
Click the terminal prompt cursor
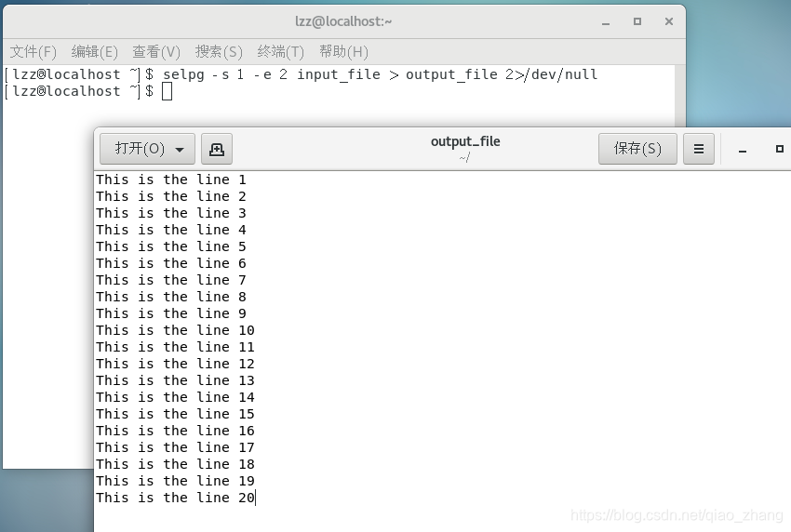pyautogui.click(x=167, y=91)
